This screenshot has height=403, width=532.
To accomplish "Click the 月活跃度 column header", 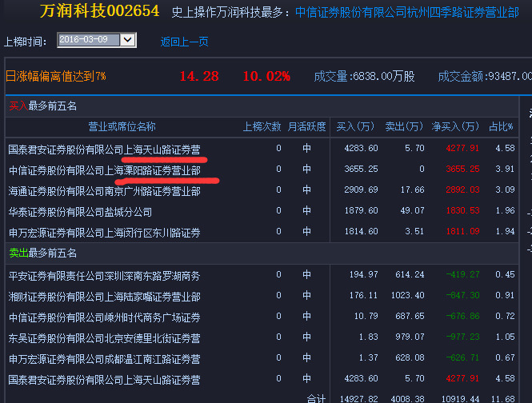I will click(306, 126).
